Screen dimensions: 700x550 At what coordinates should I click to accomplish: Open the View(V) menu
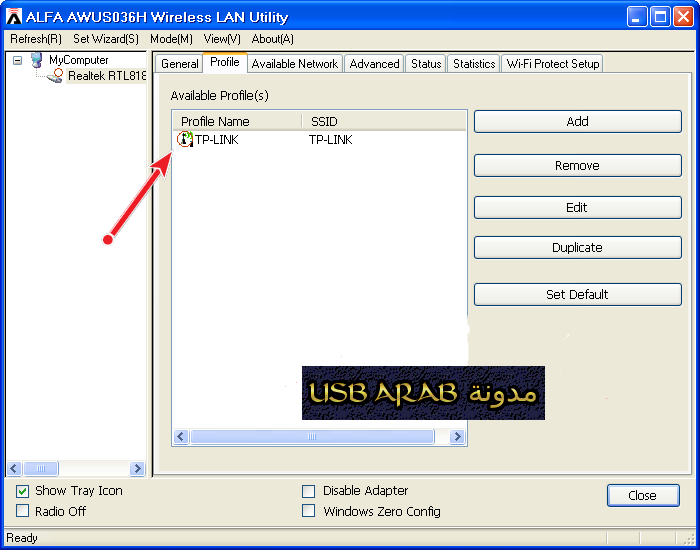coord(222,39)
